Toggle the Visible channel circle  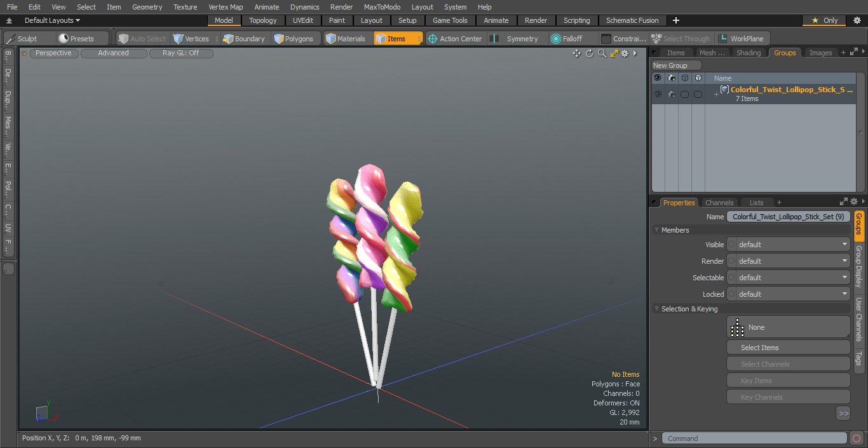coord(731,245)
